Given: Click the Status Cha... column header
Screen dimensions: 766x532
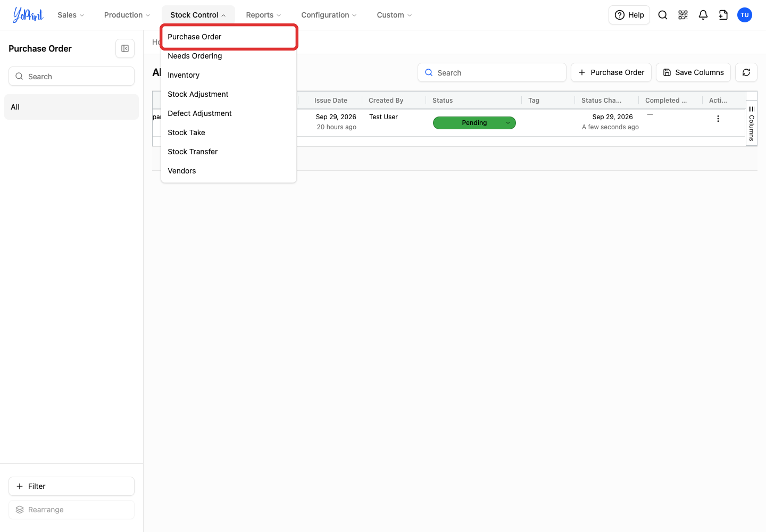Looking at the screenshot, I should coord(607,101).
